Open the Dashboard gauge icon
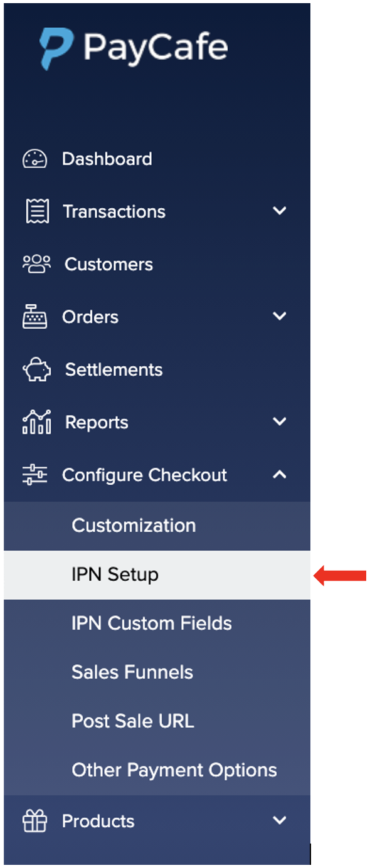375x868 pixels. 34,159
